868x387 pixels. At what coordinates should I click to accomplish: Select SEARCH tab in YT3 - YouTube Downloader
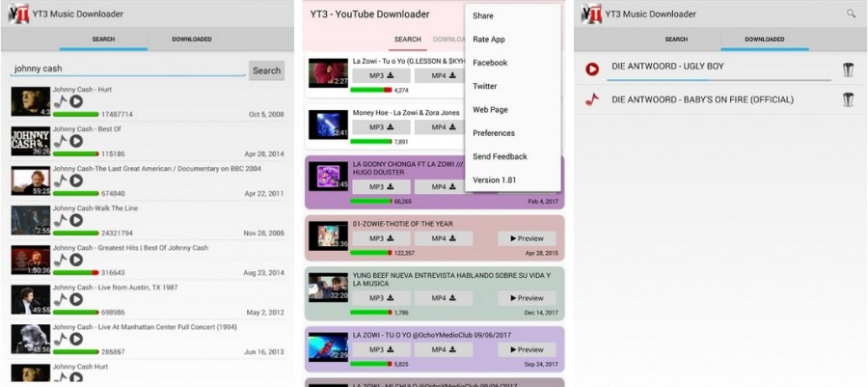tap(407, 40)
